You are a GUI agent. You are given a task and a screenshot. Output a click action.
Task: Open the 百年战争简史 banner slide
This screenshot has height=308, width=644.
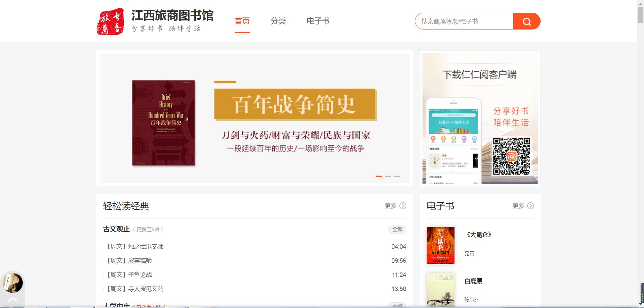tap(255, 118)
